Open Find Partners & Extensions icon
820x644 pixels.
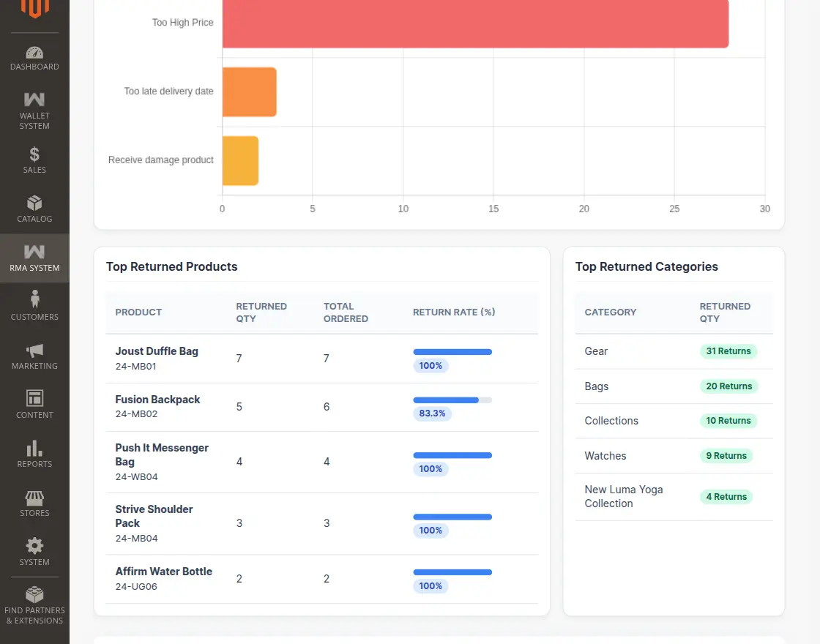tap(34, 594)
